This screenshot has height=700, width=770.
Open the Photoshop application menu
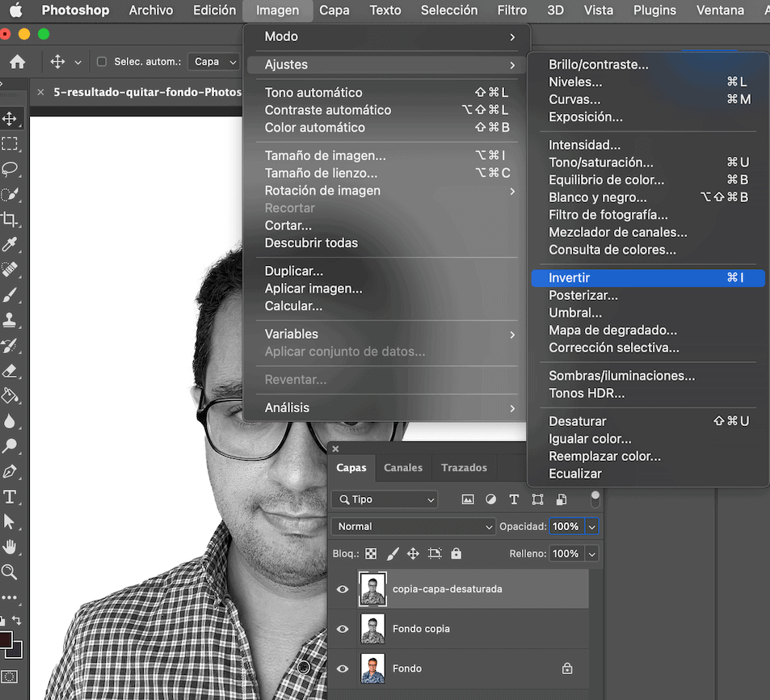point(76,11)
